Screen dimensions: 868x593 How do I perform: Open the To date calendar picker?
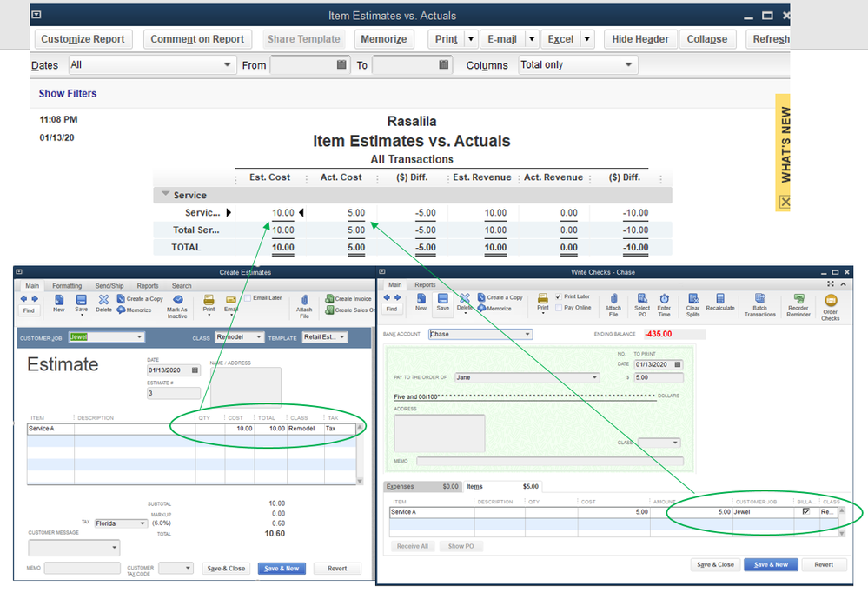tap(443, 64)
